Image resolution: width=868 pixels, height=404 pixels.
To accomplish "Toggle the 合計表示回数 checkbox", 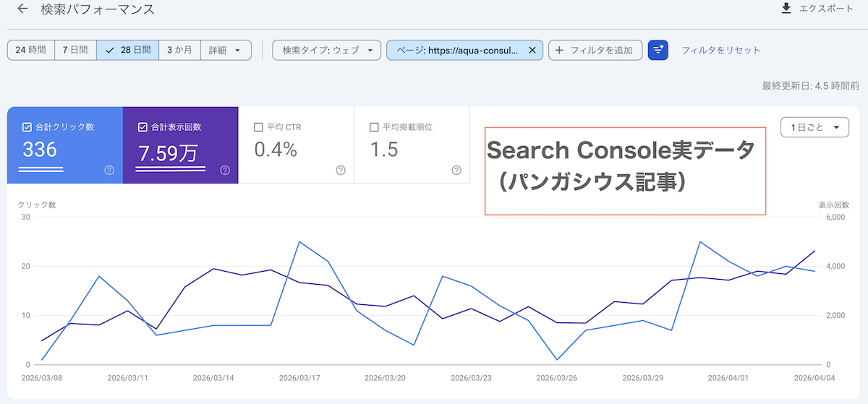I will coord(142,127).
